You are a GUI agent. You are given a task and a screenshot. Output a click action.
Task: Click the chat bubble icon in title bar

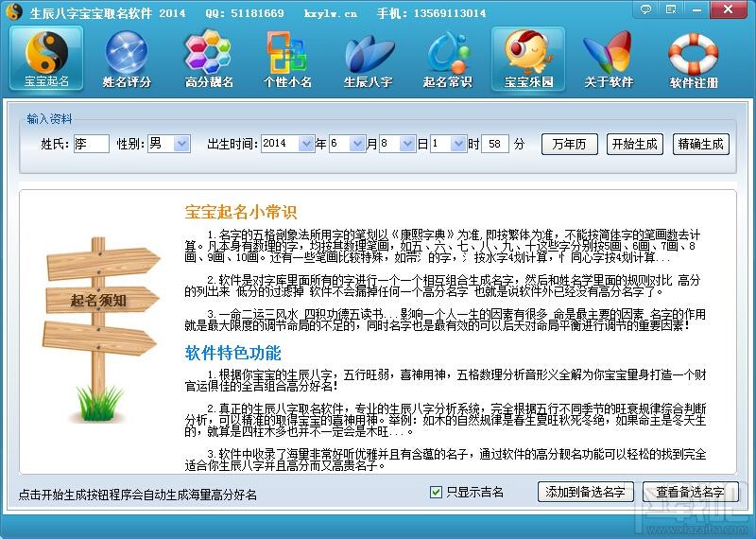pyautogui.click(x=646, y=9)
